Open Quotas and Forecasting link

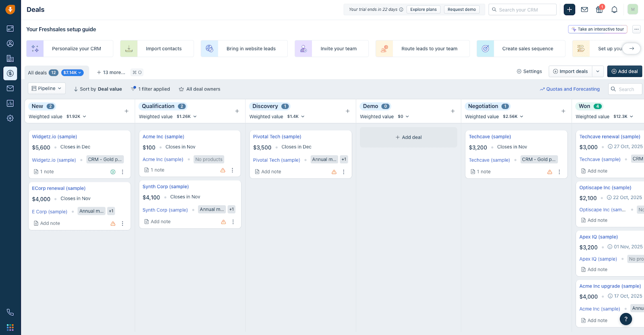570,89
